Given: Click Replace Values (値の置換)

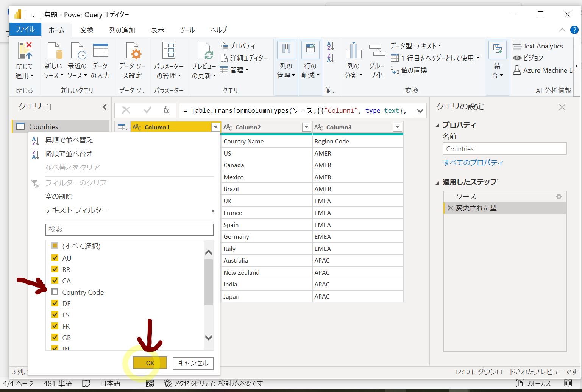Looking at the screenshot, I should (409, 70).
